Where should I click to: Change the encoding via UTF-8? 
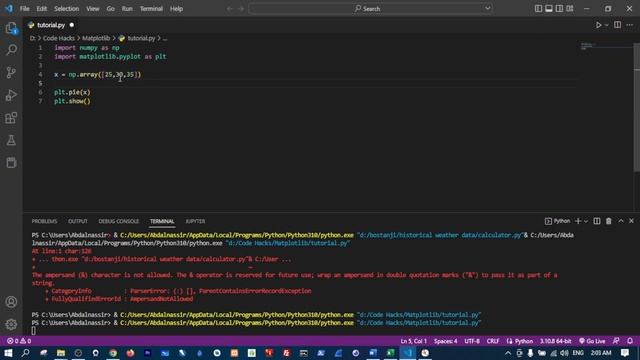click(472, 341)
